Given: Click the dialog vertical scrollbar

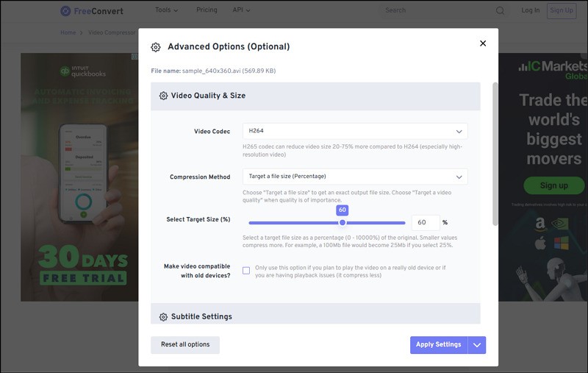Looking at the screenshot, I should tap(495, 154).
